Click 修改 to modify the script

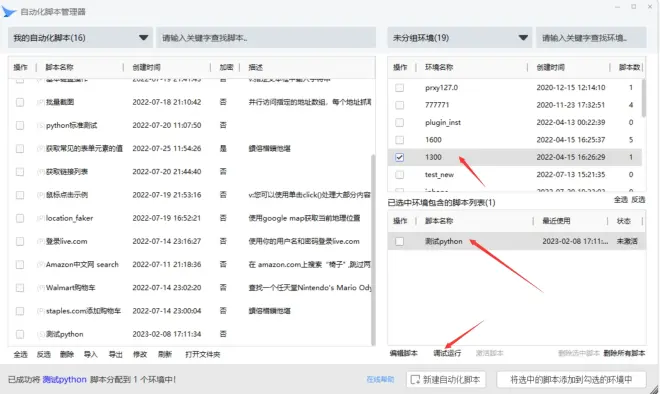pos(140,354)
